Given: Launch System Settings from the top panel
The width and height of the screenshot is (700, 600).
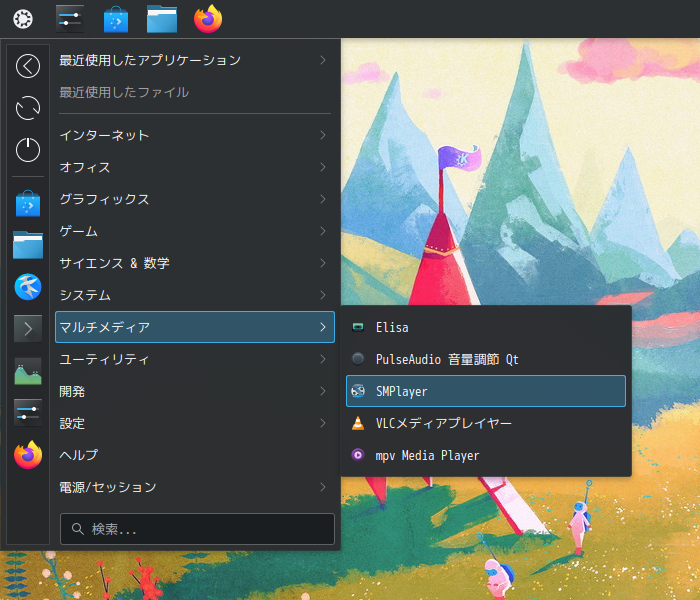Looking at the screenshot, I should 70,19.
